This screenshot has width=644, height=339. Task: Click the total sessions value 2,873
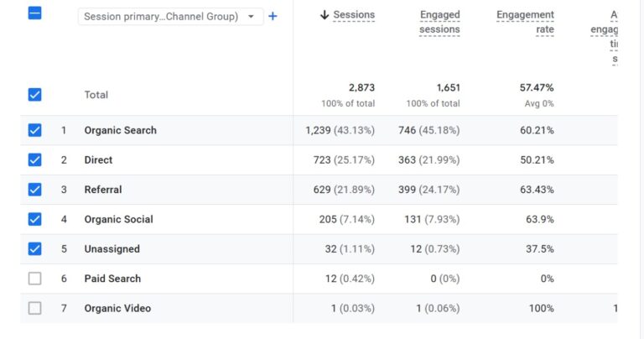point(361,88)
